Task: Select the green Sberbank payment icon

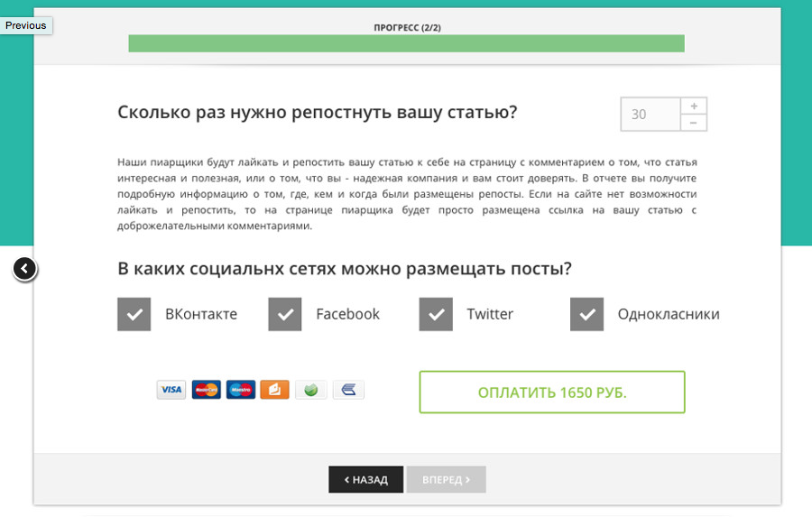Action: coord(311,390)
